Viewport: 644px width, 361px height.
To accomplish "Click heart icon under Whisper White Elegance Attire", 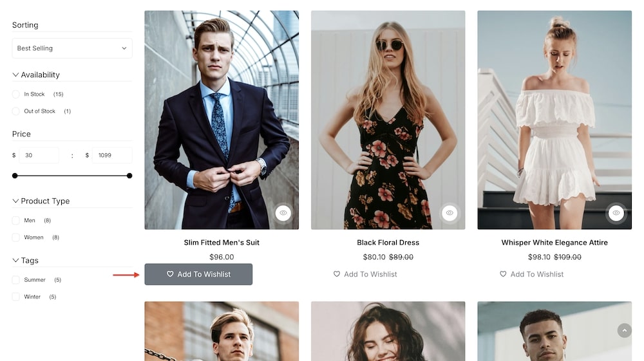I will pos(503,274).
